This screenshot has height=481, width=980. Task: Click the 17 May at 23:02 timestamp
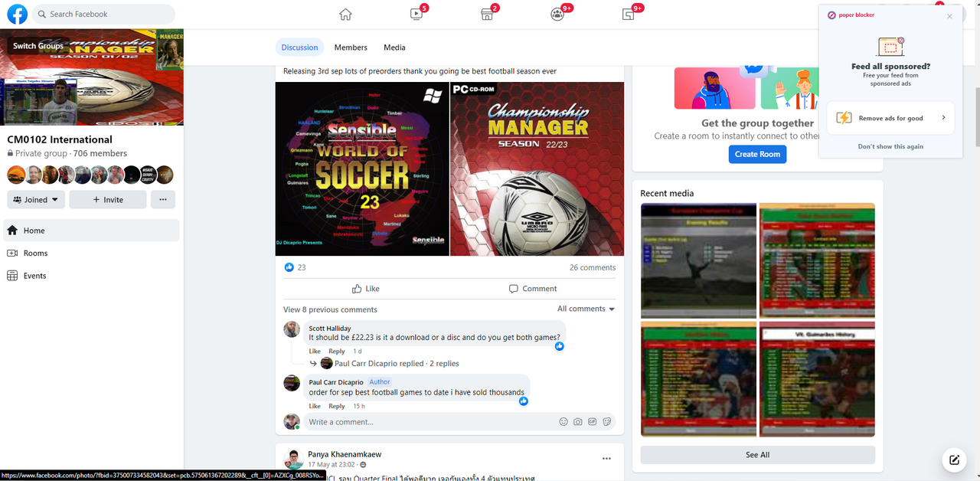(x=332, y=465)
